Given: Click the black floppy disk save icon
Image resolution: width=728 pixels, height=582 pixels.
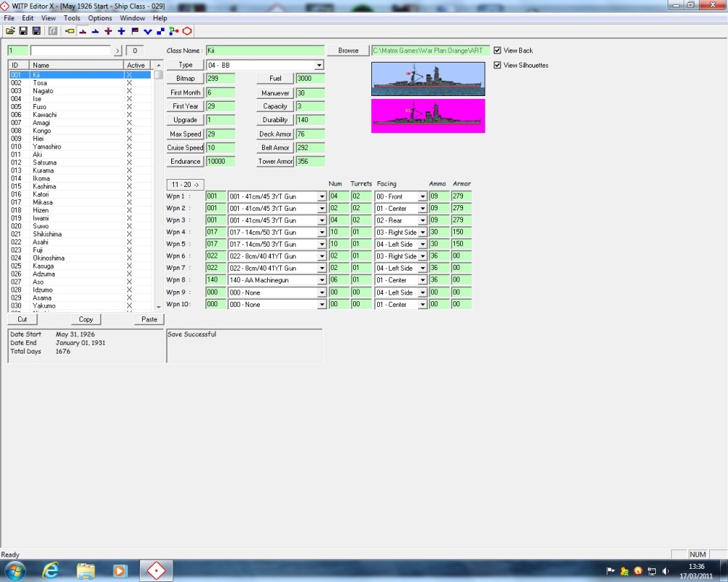Looking at the screenshot, I should [x=23, y=31].
